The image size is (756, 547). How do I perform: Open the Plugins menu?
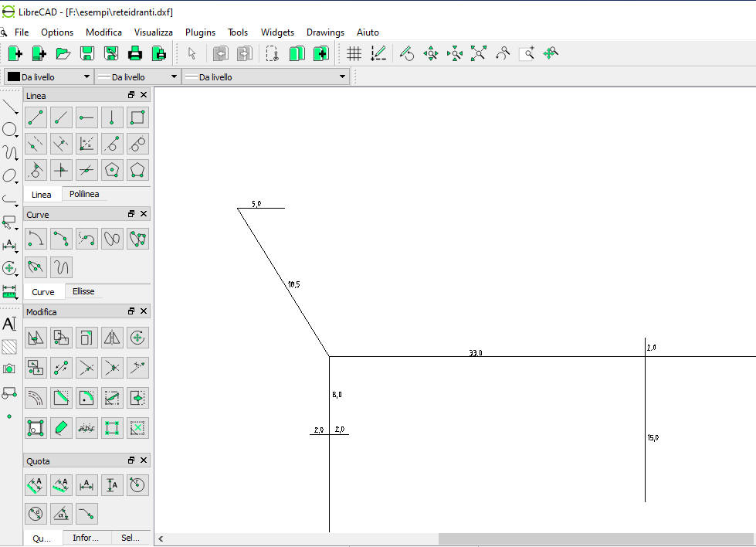pyautogui.click(x=200, y=32)
